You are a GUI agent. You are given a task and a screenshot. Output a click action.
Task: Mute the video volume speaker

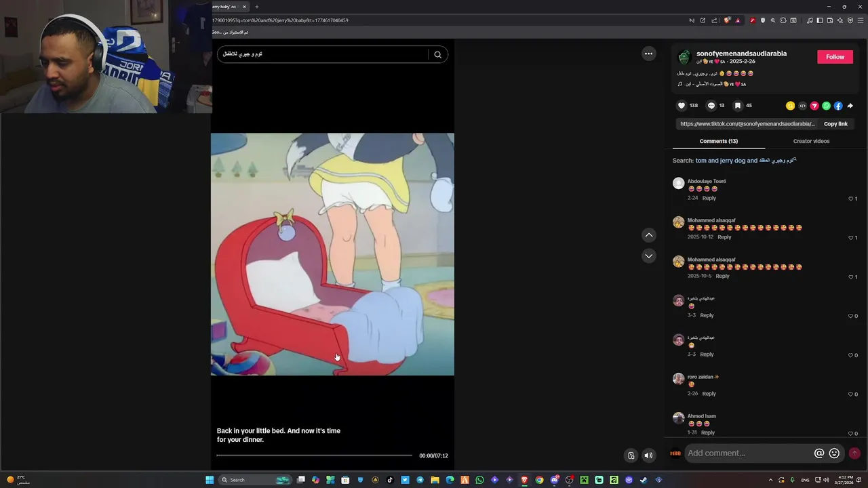point(648,455)
